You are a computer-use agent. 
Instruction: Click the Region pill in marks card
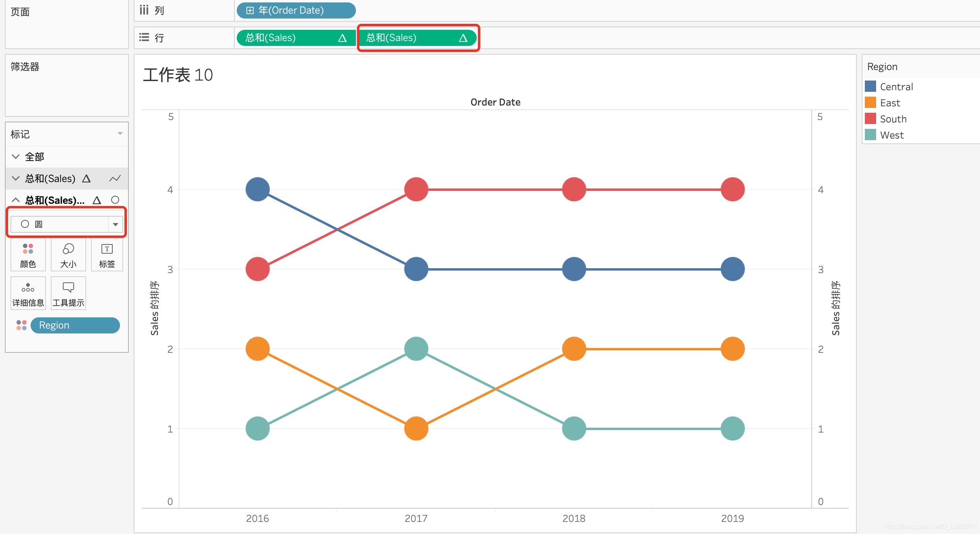pos(75,325)
